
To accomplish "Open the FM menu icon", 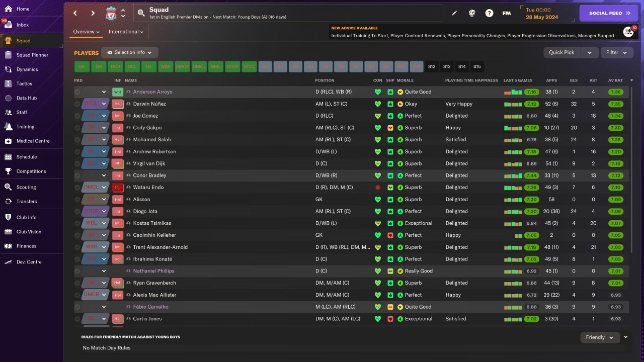I will click(x=507, y=13).
